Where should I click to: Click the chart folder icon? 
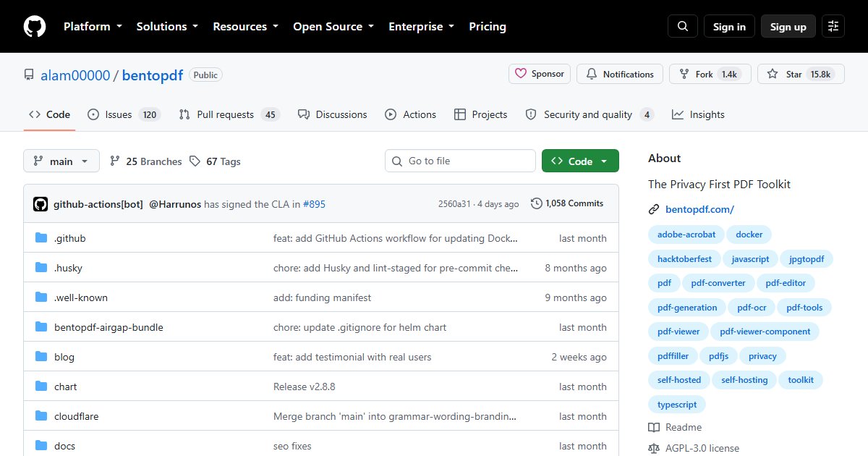click(x=41, y=387)
